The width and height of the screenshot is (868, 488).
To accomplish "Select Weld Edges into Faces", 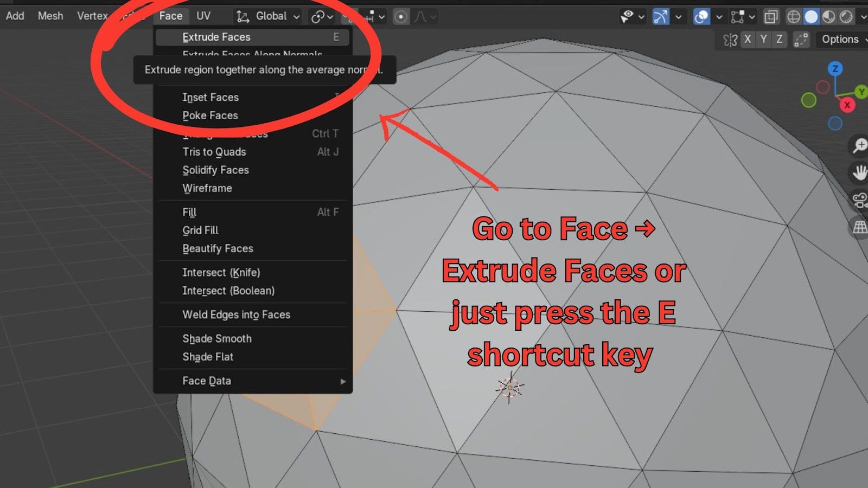I will (x=253, y=314).
